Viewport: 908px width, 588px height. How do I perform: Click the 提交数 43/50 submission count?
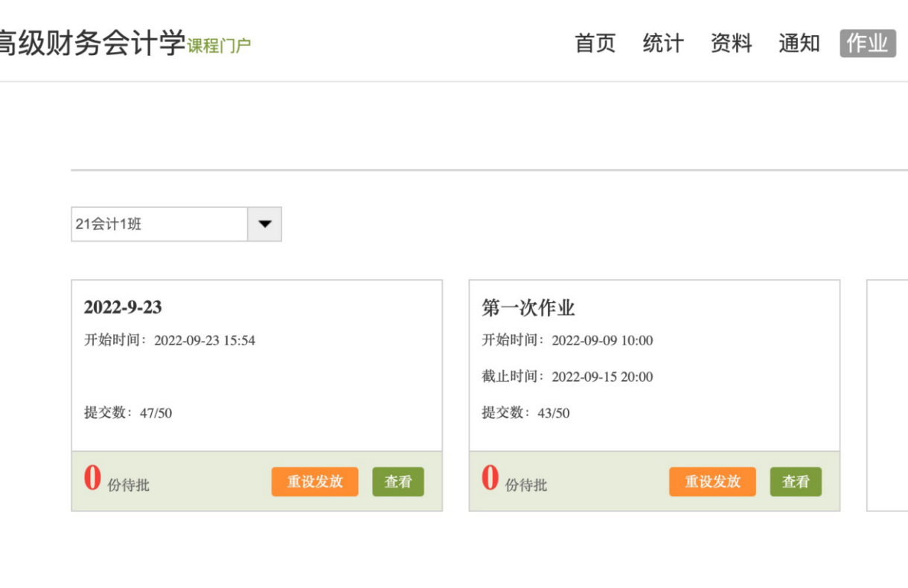(x=525, y=413)
